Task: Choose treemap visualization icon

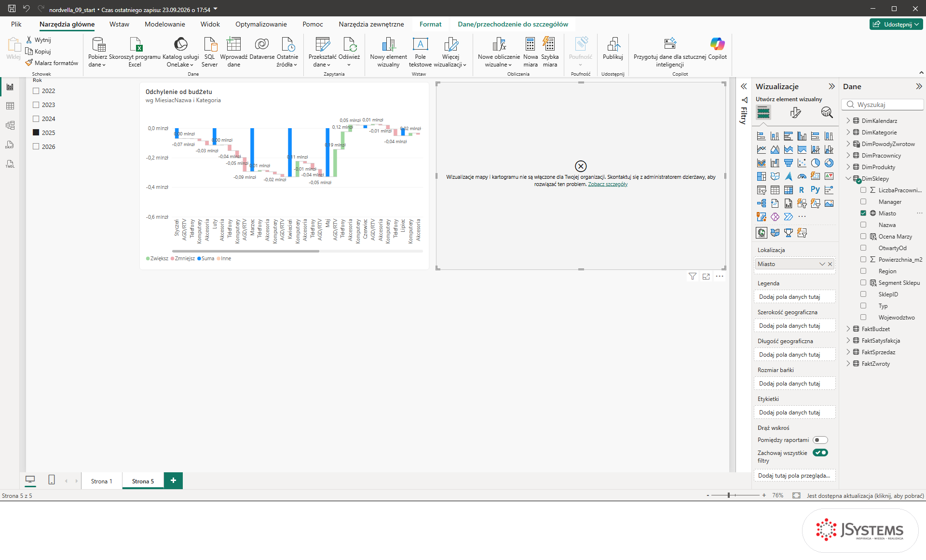Action: click(761, 176)
